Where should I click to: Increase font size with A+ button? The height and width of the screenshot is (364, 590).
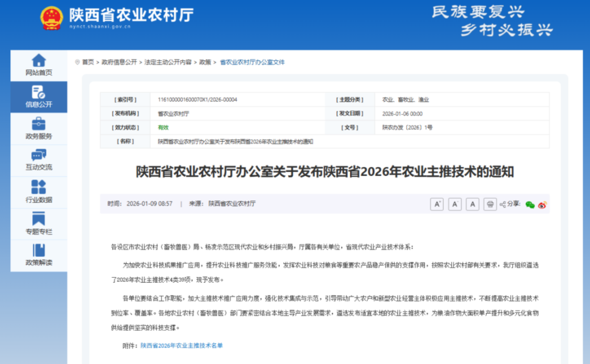(436, 204)
